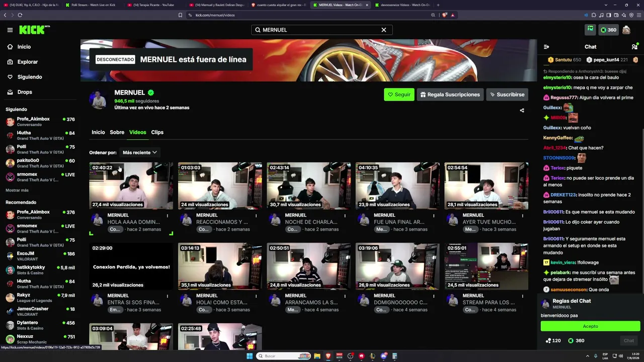The image size is (644, 362).
Task: Open Brave Shields icon
Action: point(444,15)
